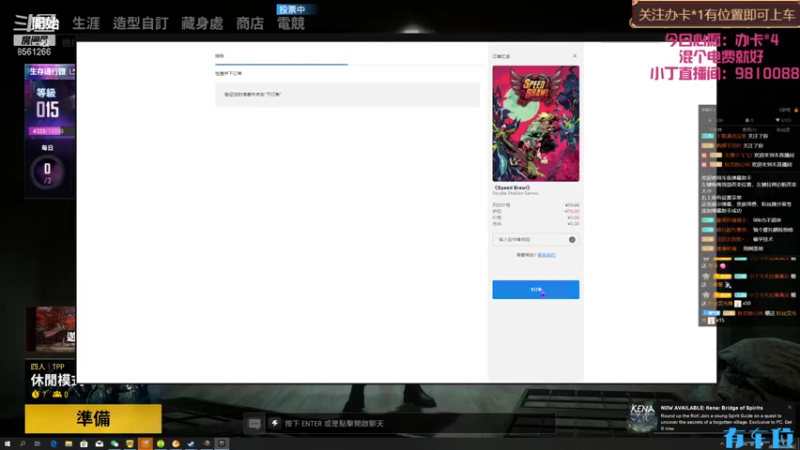Click the event map thumbnail above 休閒模式
Image resolution: width=800 pixels, height=450 pixels.
click(51, 330)
